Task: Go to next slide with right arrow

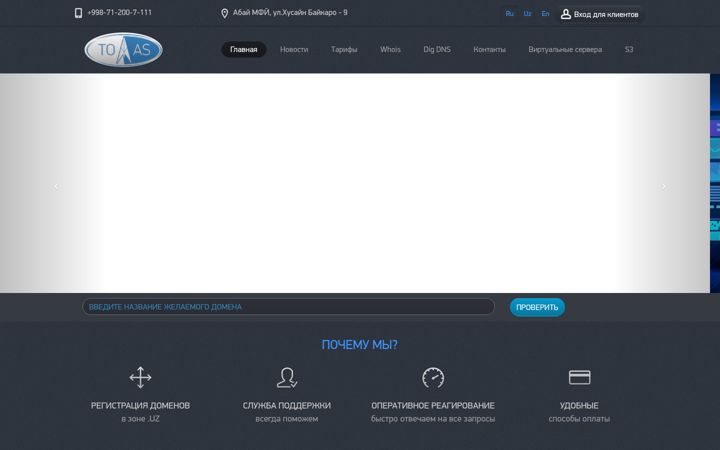Action: click(664, 186)
